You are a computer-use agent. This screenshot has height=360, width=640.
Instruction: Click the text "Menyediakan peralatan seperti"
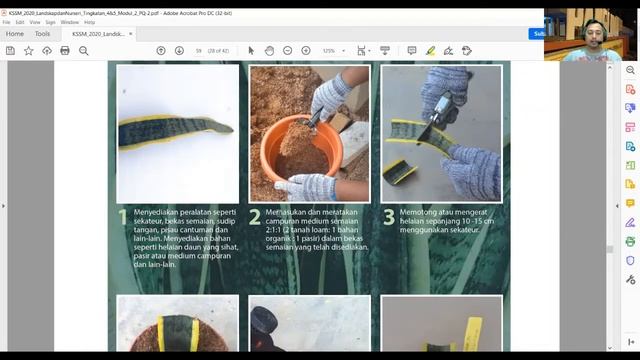pos(185,212)
